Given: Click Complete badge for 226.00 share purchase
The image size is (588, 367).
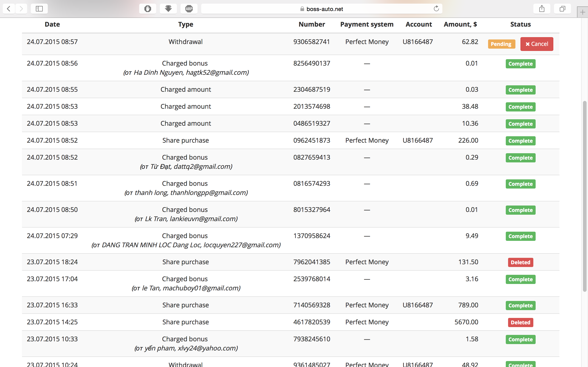Looking at the screenshot, I should (x=520, y=141).
